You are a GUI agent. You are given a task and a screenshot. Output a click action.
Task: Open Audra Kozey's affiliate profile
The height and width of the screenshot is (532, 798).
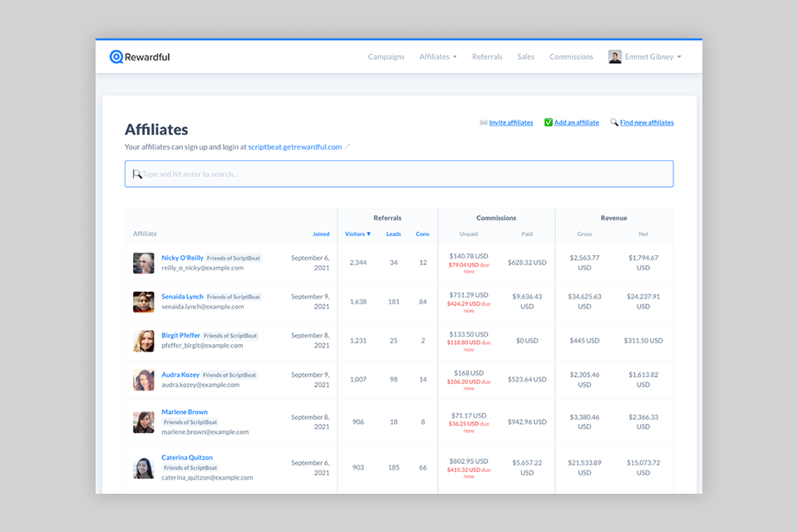coord(180,375)
